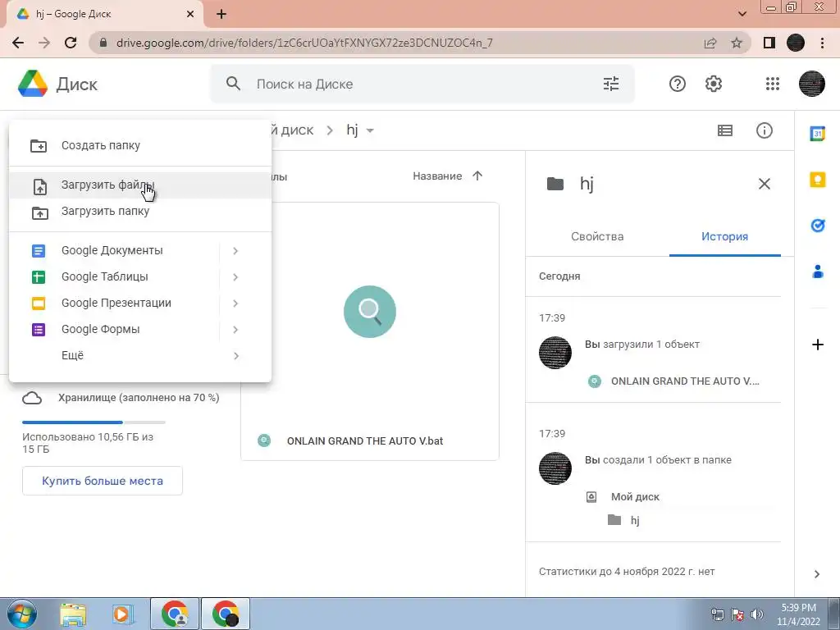This screenshot has height=630, width=840.
Task: Get add-ons with the plus icon
Action: (x=818, y=345)
